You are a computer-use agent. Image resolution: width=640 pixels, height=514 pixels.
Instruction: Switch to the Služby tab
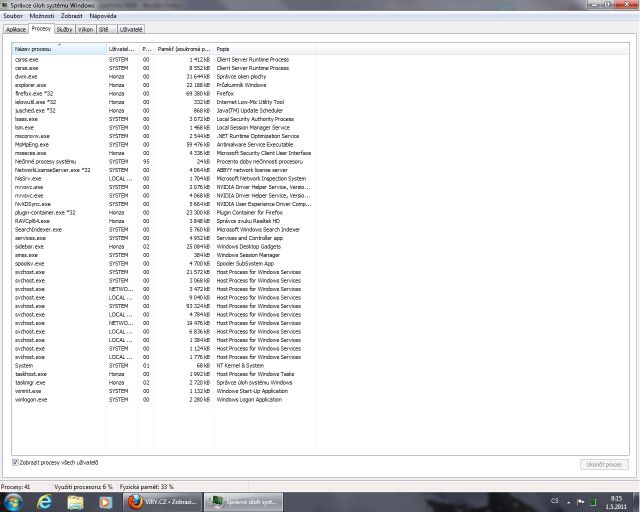coord(64,29)
